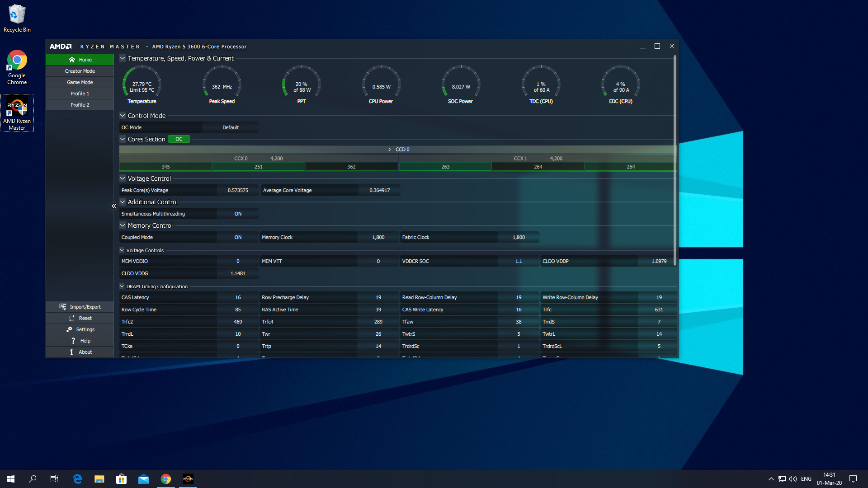Collapse the Memory Control section
The height and width of the screenshot is (488, 868).
point(123,225)
